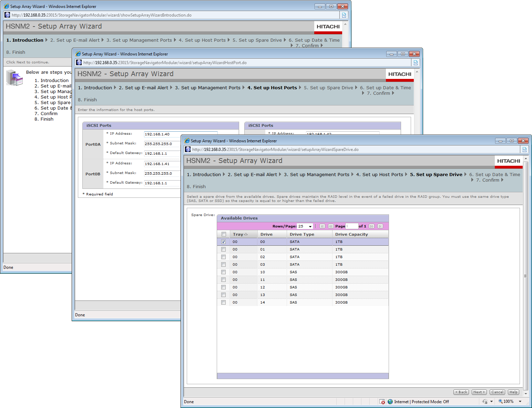
Task: Click the last page icon in pagination
Action: (380, 226)
